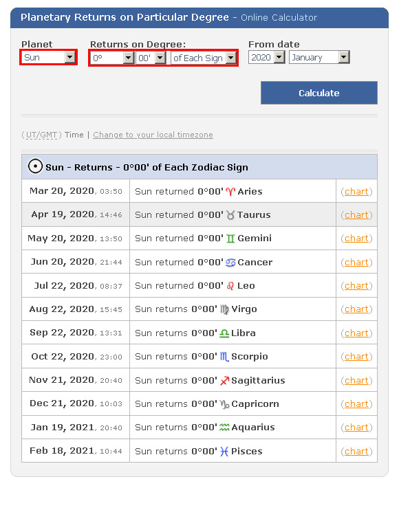Click the red Sagittarius arrow glyph
The image size is (399, 532).
point(224,381)
